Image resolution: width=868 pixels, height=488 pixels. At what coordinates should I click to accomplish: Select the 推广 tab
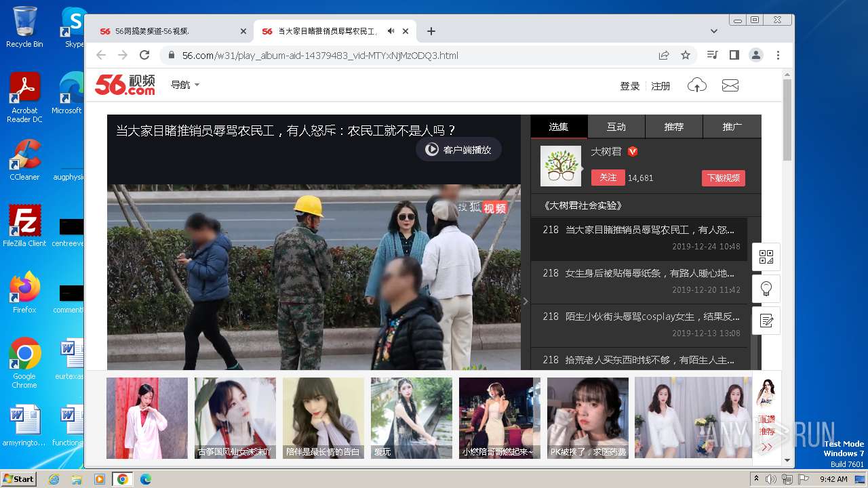(732, 127)
